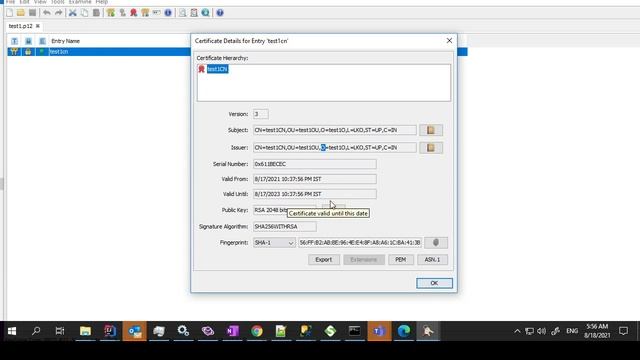Click the Entry Name column header
The height and width of the screenshot is (360, 640).
pos(65,41)
